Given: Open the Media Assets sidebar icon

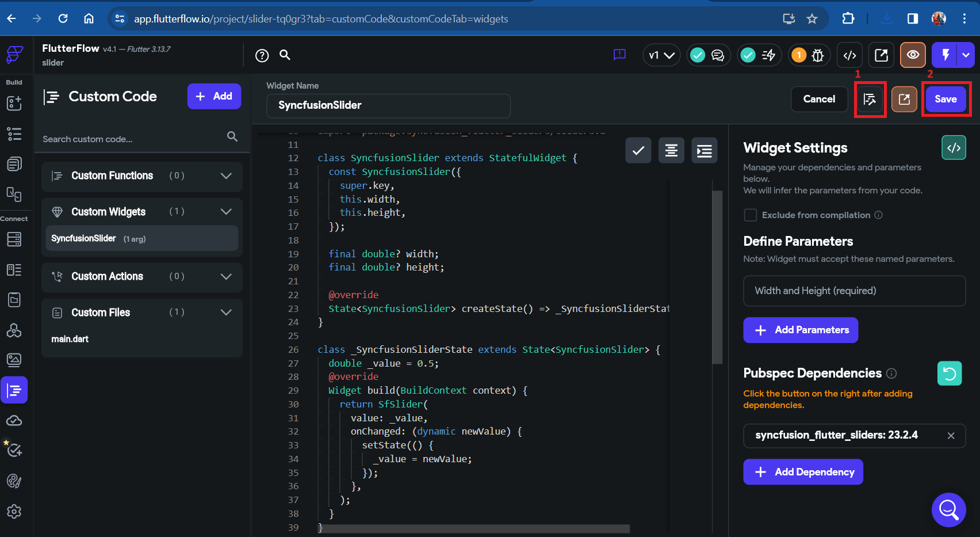Looking at the screenshot, I should pos(14,360).
